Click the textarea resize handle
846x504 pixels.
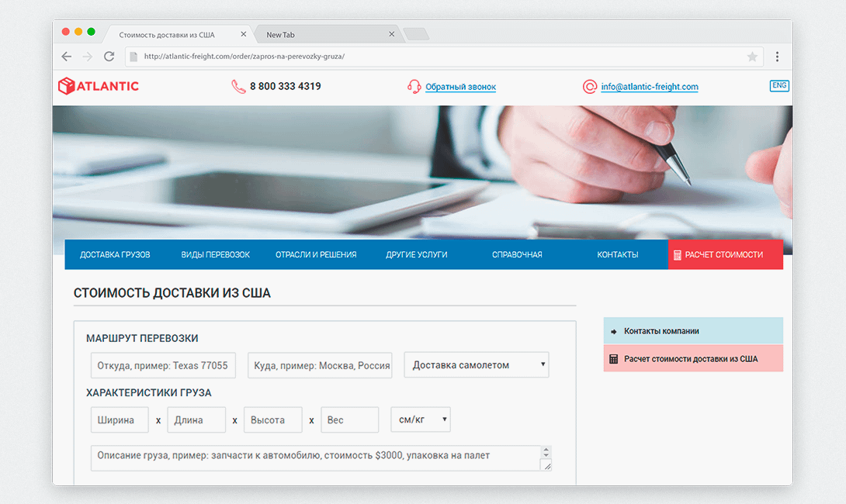pos(547,466)
